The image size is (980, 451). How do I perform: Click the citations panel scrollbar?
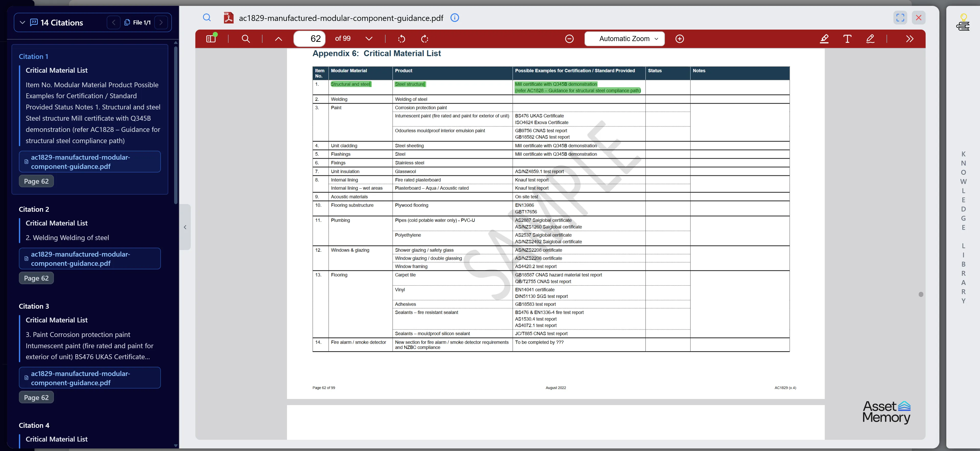[x=176, y=126]
